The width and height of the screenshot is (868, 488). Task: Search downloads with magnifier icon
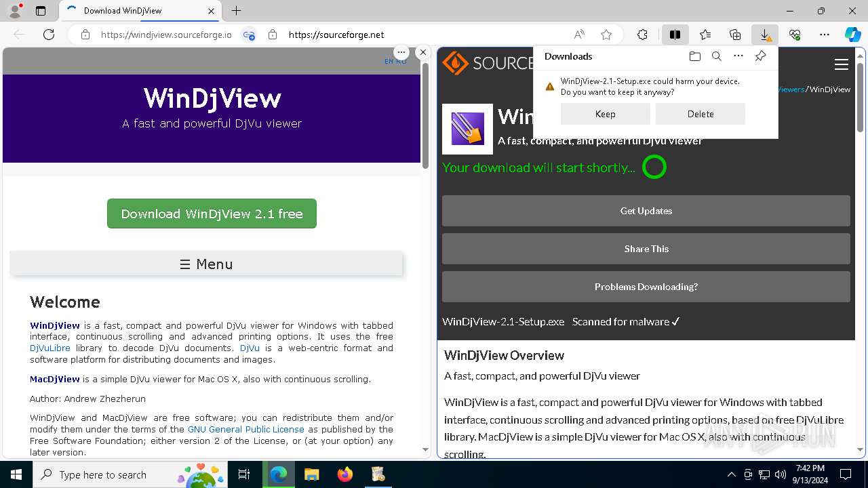click(716, 56)
